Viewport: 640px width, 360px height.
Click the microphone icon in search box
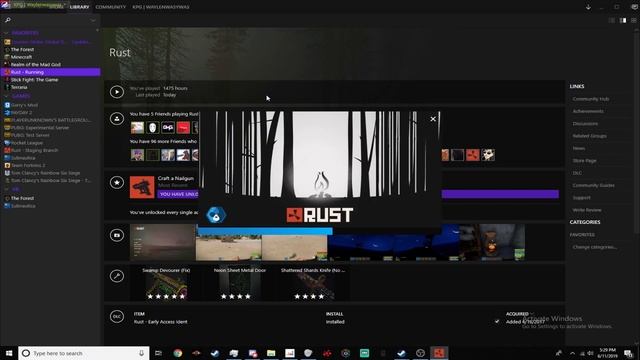click(x=142, y=353)
